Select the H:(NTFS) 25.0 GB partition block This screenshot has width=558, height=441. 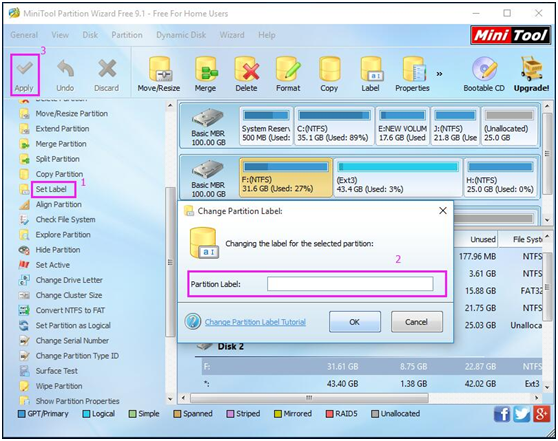click(500, 177)
